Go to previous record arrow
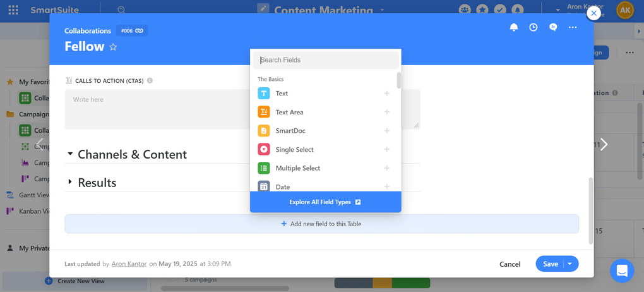The height and width of the screenshot is (292, 644). (x=39, y=144)
